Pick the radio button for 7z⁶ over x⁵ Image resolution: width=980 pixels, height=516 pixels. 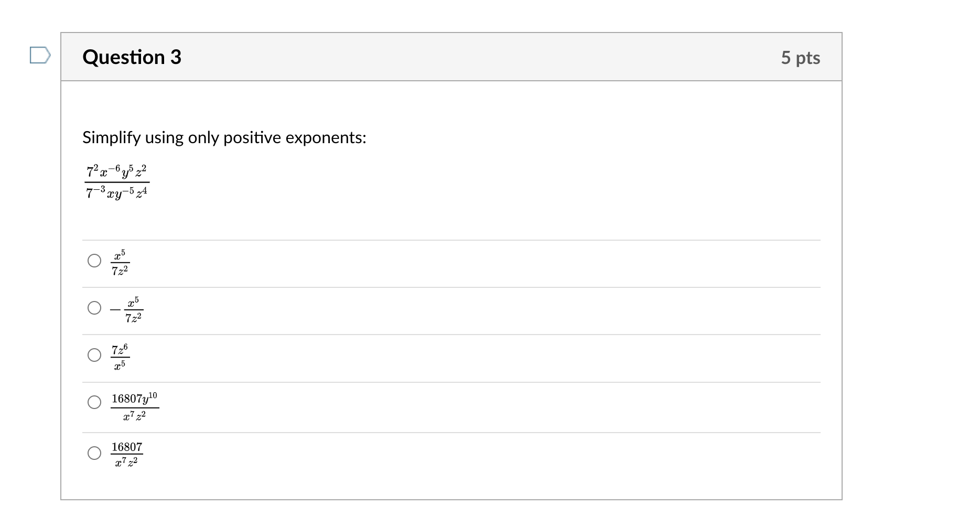pos(94,355)
